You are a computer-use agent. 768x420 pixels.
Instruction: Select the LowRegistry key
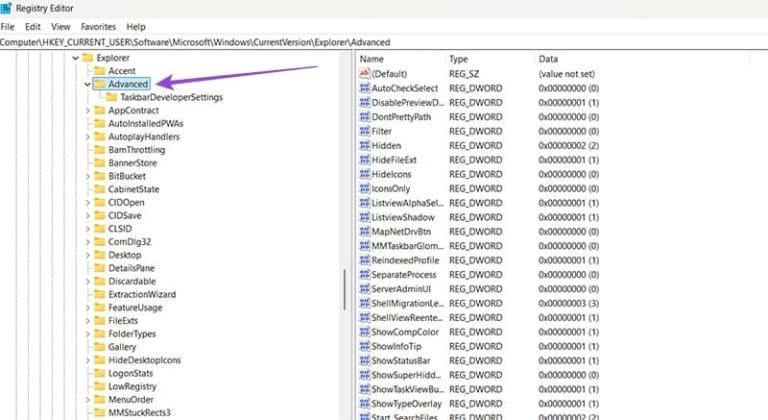tap(132, 386)
